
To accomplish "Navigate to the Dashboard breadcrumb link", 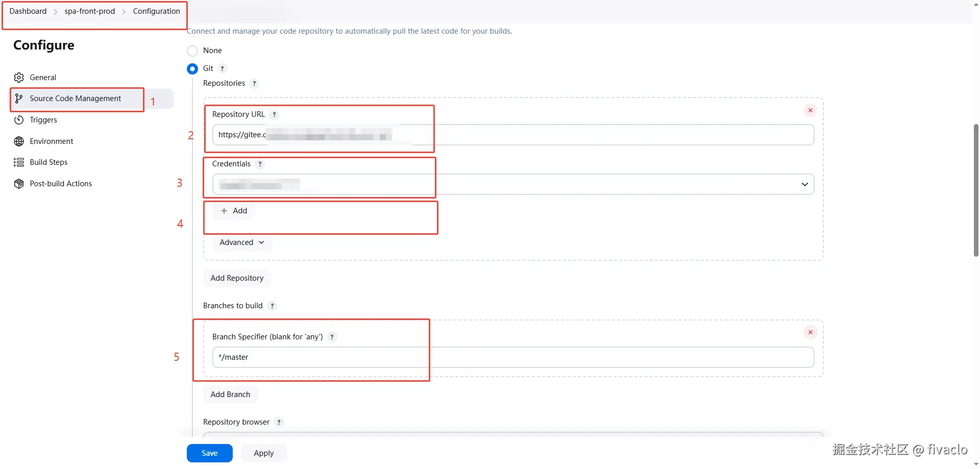I will point(28,11).
